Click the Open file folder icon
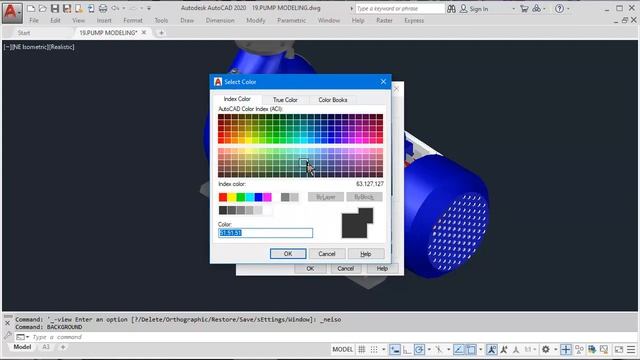The width and height of the screenshot is (640, 360). [x=42, y=8]
